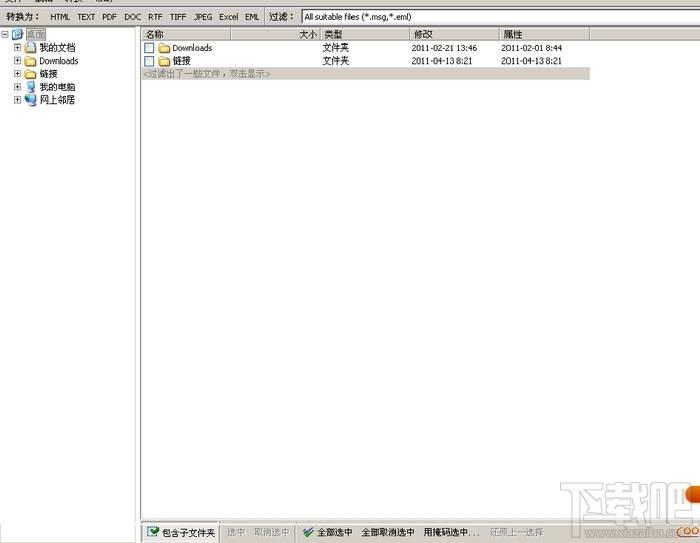This screenshot has height=543, width=700.
Task: Click 用掩码选中 select by mask button
Action: pos(451,532)
